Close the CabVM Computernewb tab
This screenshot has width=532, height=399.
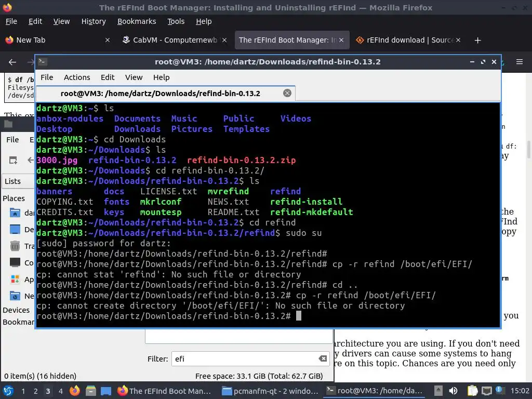click(224, 40)
